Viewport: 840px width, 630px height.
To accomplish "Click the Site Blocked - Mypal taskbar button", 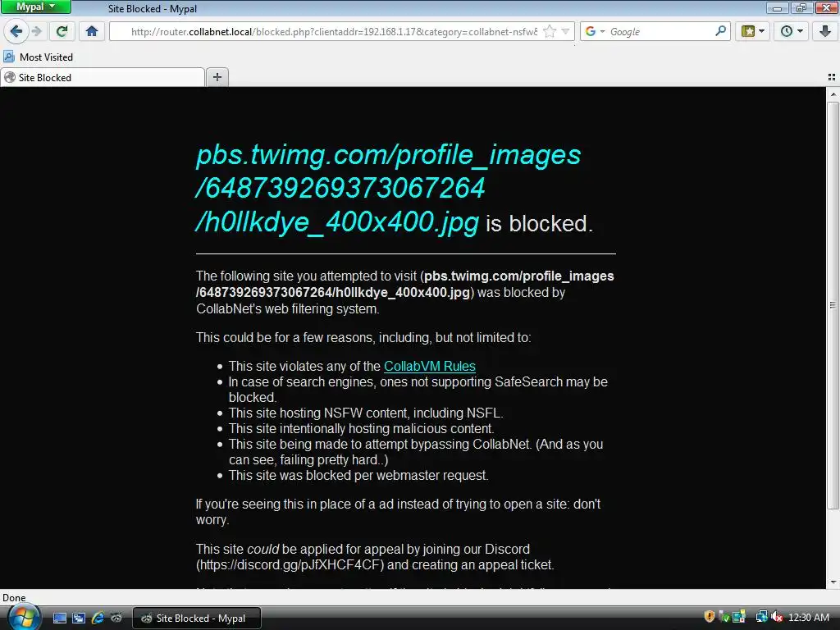I will [x=196, y=619].
